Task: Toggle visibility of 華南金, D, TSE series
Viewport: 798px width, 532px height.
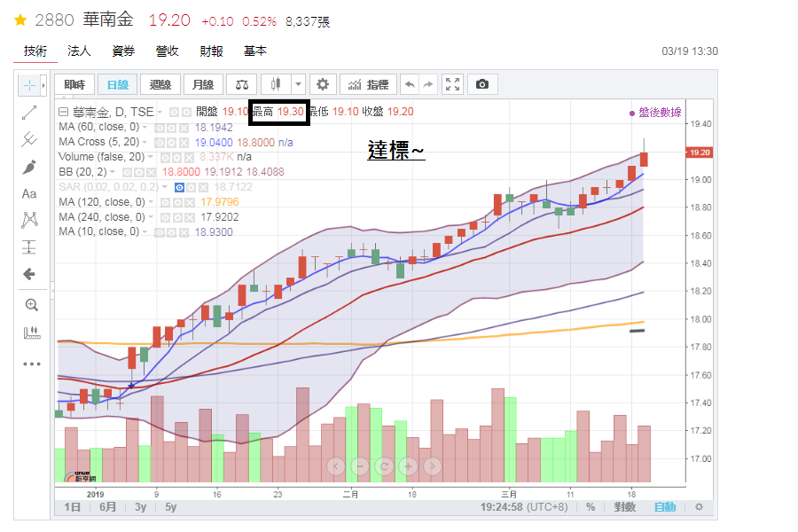Action: click(x=174, y=112)
